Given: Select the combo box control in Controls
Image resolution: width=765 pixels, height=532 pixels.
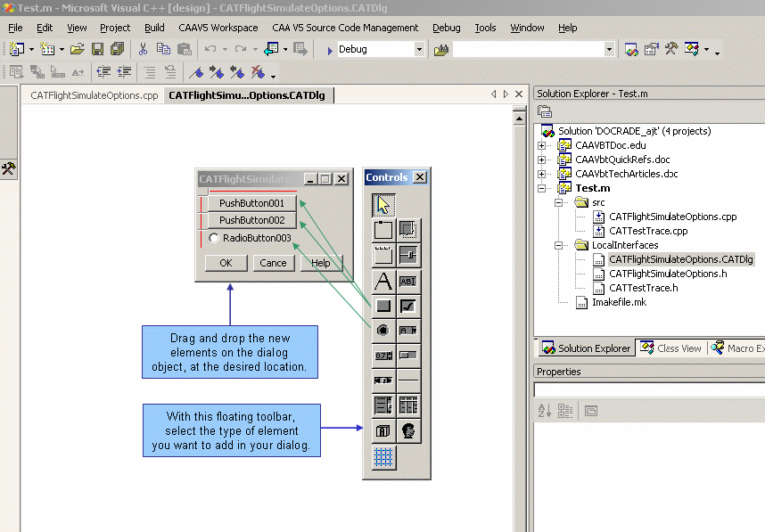Looking at the screenshot, I should [x=408, y=331].
